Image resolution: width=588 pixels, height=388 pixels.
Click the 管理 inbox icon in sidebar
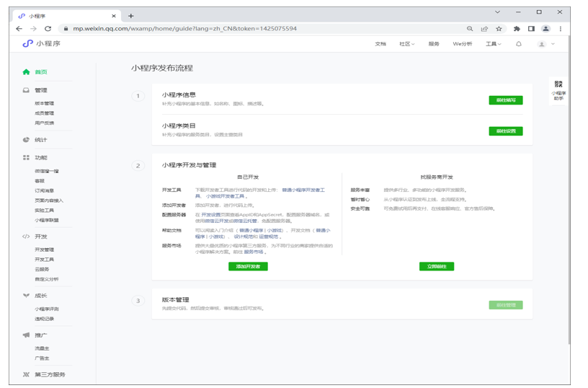click(x=26, y=90)
